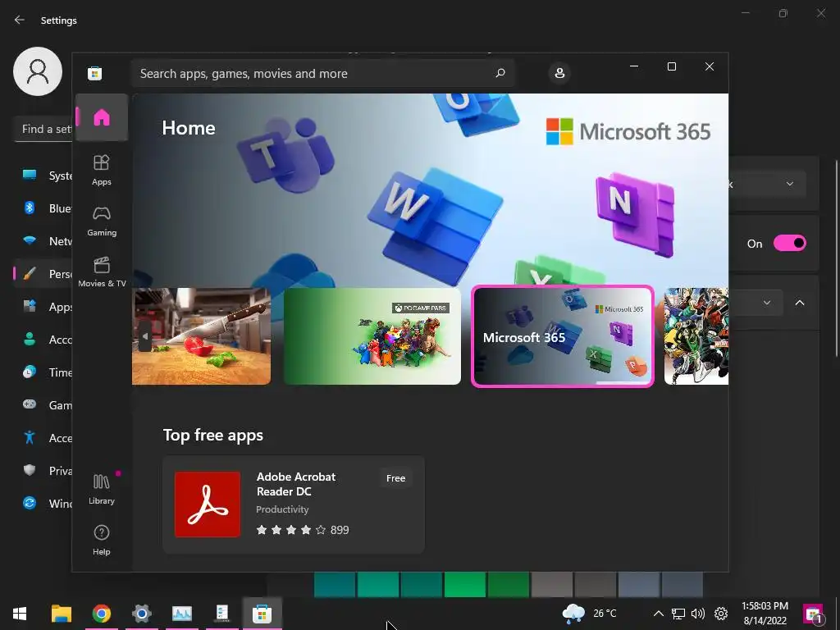Click the Settings window scrollbar
840x630 pixels.
pyautogui.click(x=836, y=257)
